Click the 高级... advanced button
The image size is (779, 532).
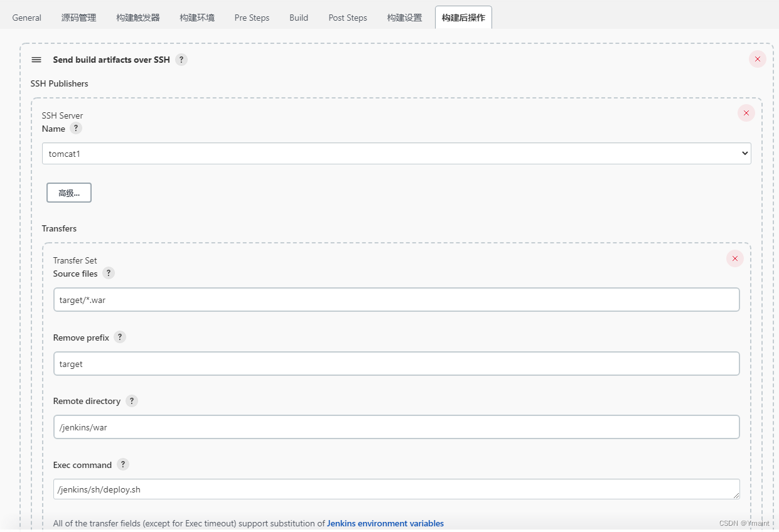click(x=69, y=193)
